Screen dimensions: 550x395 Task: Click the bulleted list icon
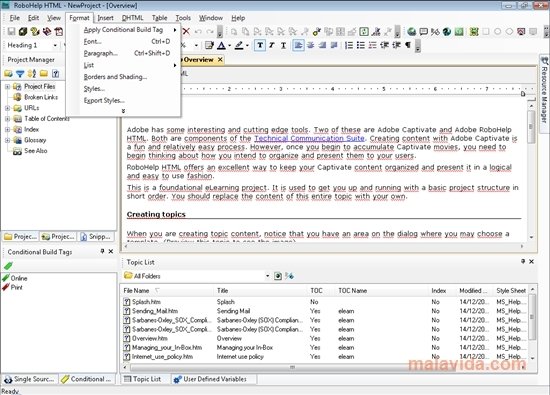click(361, 45)
